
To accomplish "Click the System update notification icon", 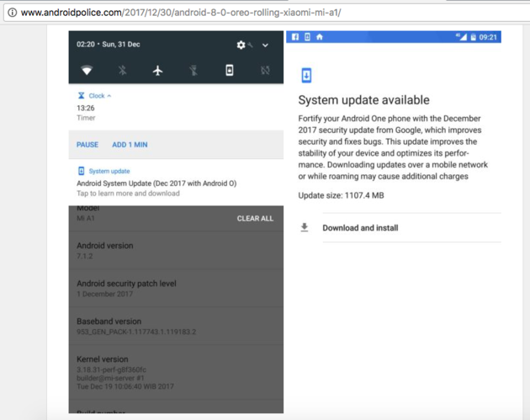I will click(x=81, y=171).
